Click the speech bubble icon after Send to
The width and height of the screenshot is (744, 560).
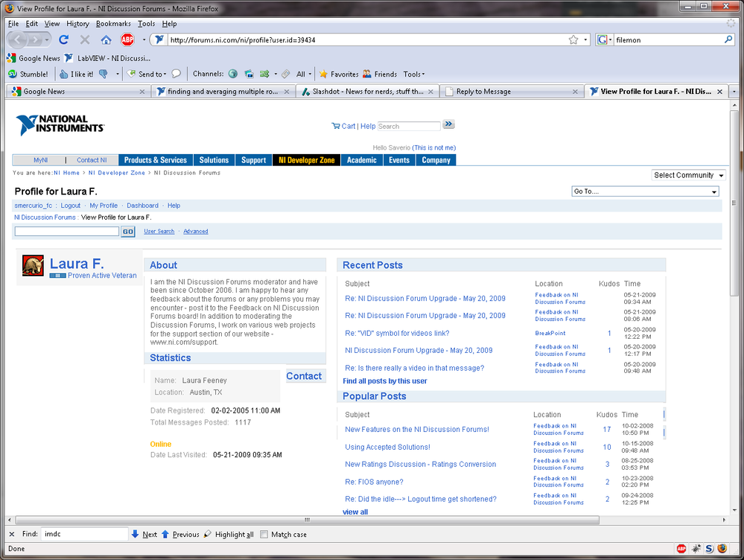coord(176,74)
